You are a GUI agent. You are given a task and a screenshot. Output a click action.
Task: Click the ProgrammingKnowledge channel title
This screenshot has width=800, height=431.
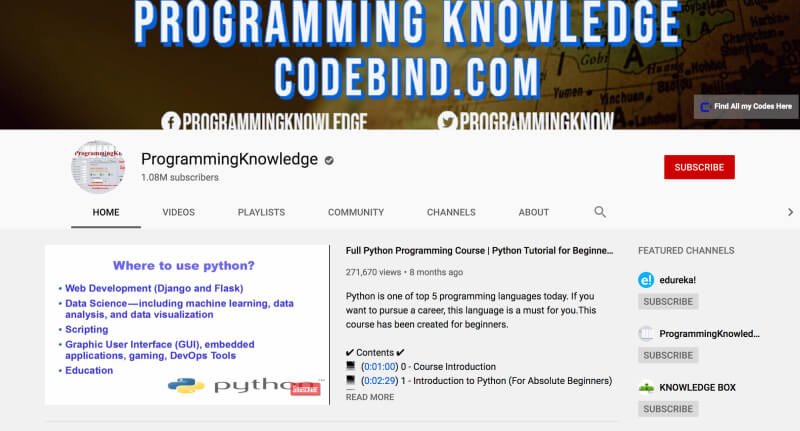[230, 159]
